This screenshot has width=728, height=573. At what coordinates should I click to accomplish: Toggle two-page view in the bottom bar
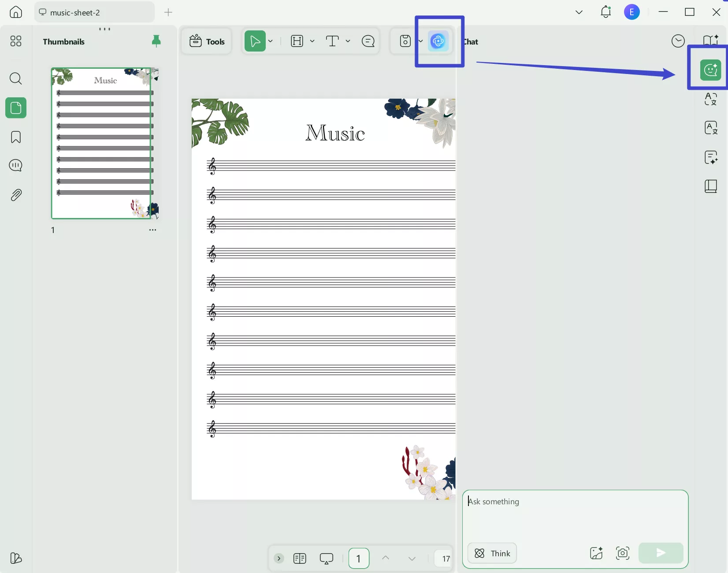[x=300, y=558]
